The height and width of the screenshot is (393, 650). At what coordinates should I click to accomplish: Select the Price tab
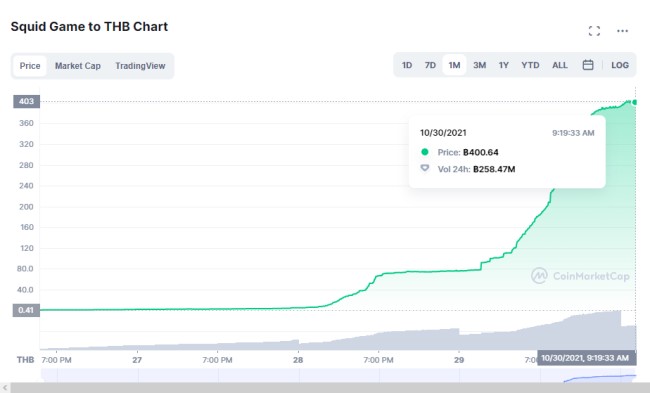(30, 66)
